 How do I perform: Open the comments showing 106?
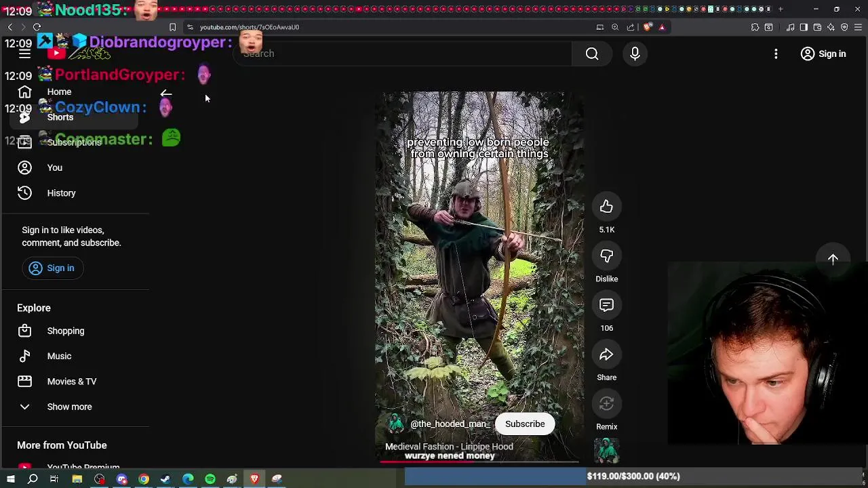coord(606,306)
